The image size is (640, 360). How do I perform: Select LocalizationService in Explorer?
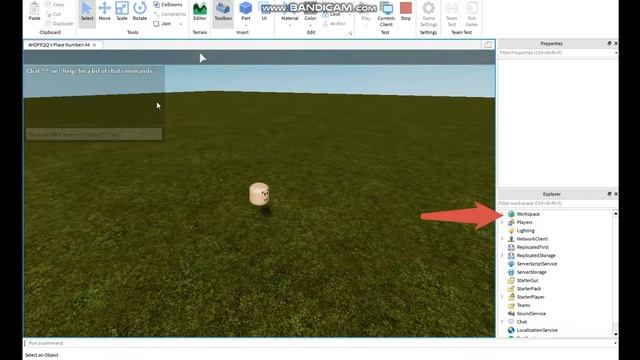coord(536,330)
